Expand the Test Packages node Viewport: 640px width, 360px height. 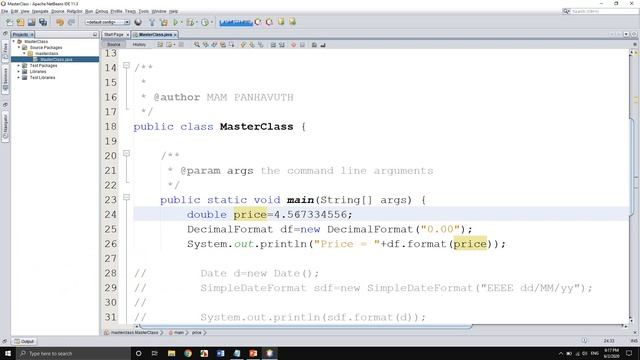19,65
